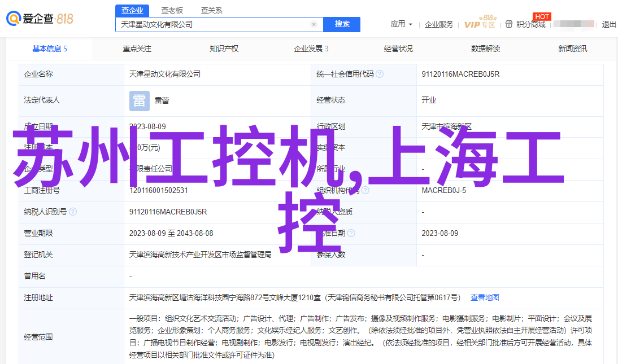This screenshot has height=364, width=618.
Task: Open the 知识产权 tab
Action: click(224, 49)
